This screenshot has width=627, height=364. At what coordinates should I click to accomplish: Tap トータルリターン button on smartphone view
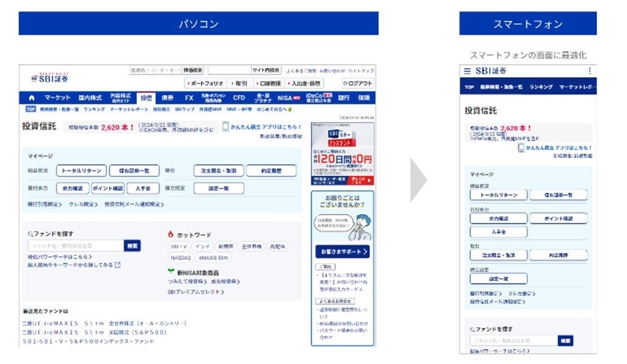pyautogui.click(x=499, y=195)
